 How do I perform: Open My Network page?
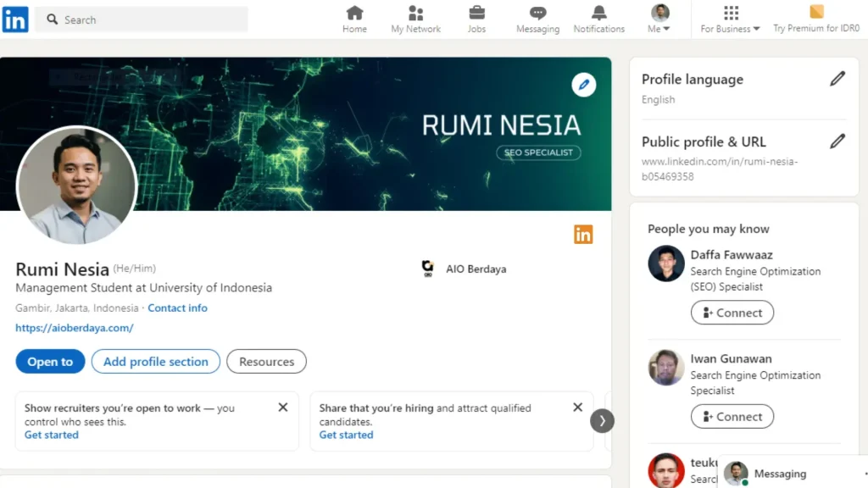415,19
